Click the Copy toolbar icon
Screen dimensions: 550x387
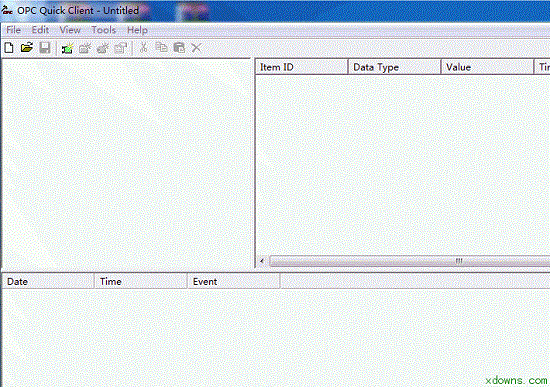point(161,47)
